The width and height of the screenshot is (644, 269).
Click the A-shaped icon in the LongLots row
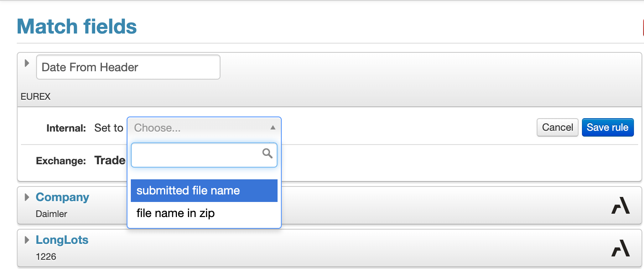point(621,248)
